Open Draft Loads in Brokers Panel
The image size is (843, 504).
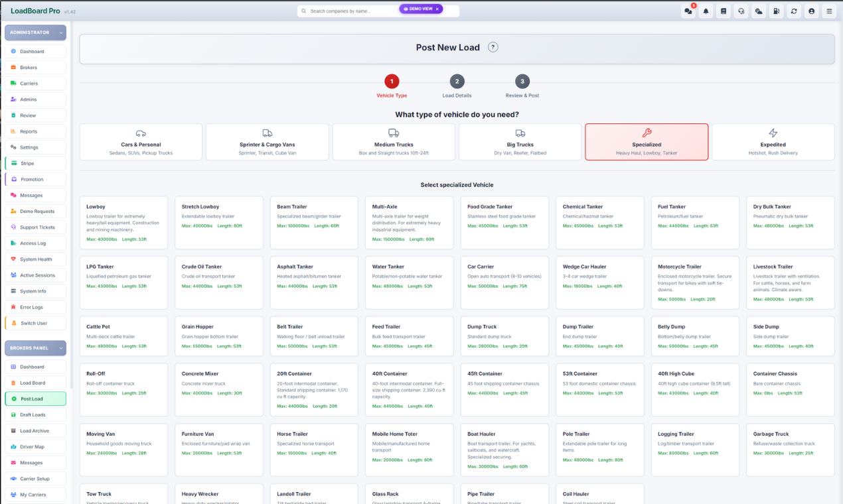point(35,414)
